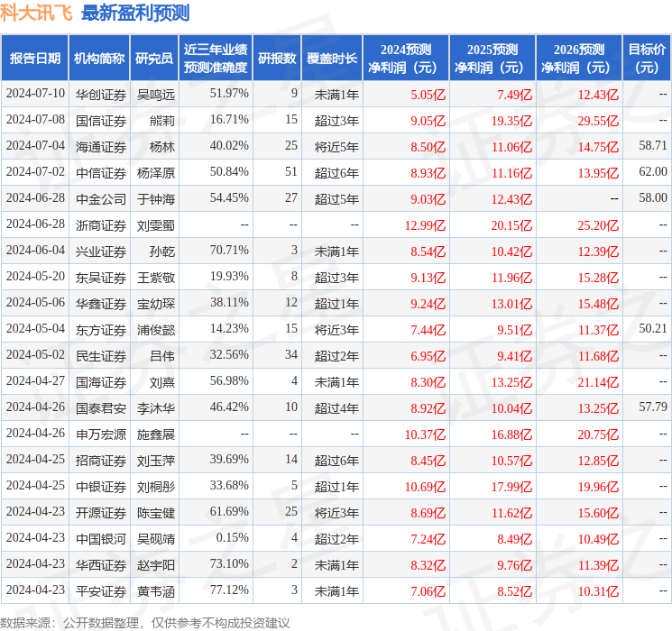Click the accuracy value 77.12%
672x631 pixels.
(x=229, y=590)
